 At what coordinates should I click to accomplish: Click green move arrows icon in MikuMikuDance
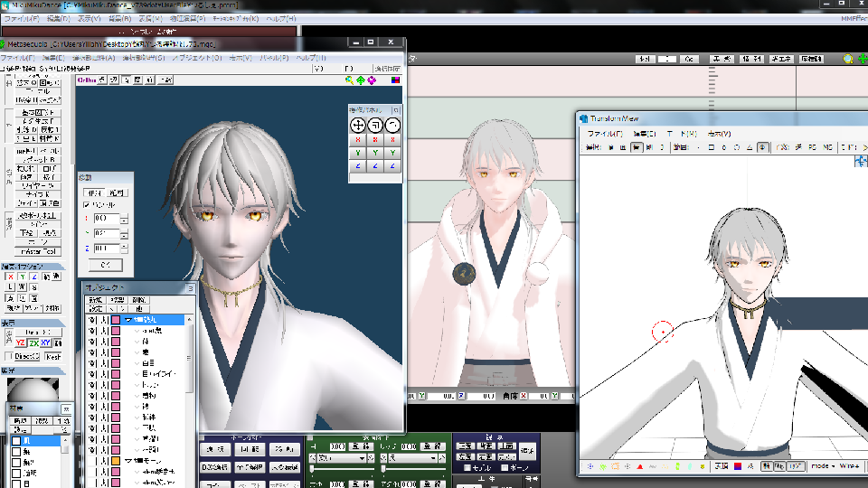pyautogui.click(x=863, y=59)
